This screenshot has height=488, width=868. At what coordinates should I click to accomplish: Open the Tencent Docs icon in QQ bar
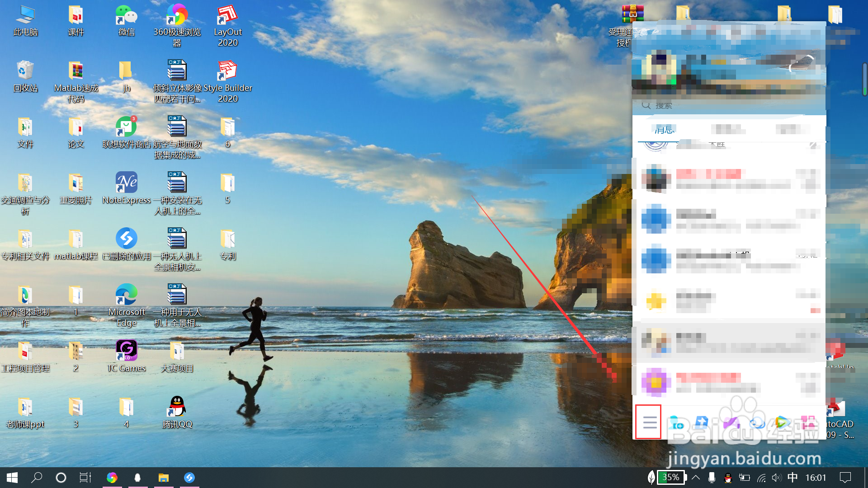[702, 422]
